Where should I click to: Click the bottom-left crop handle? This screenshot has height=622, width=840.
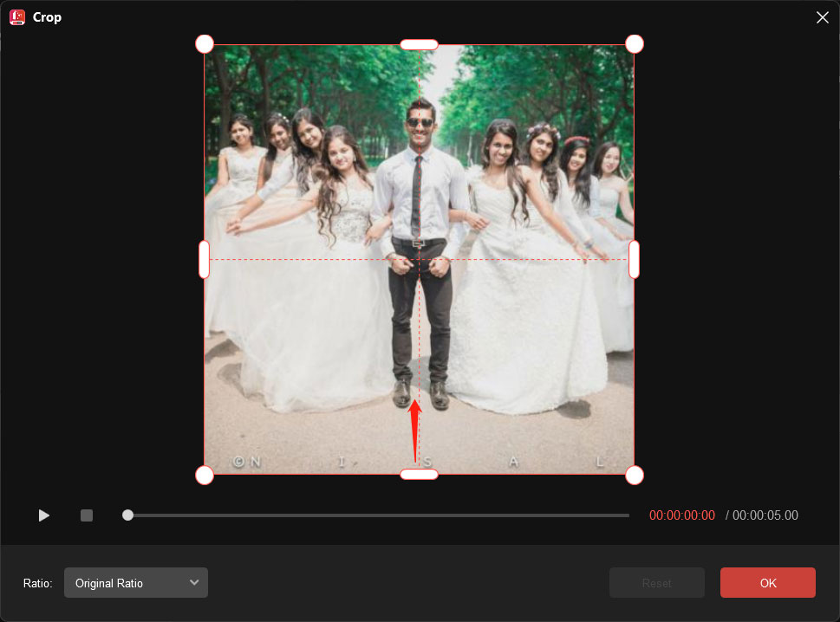pos(205,475)
